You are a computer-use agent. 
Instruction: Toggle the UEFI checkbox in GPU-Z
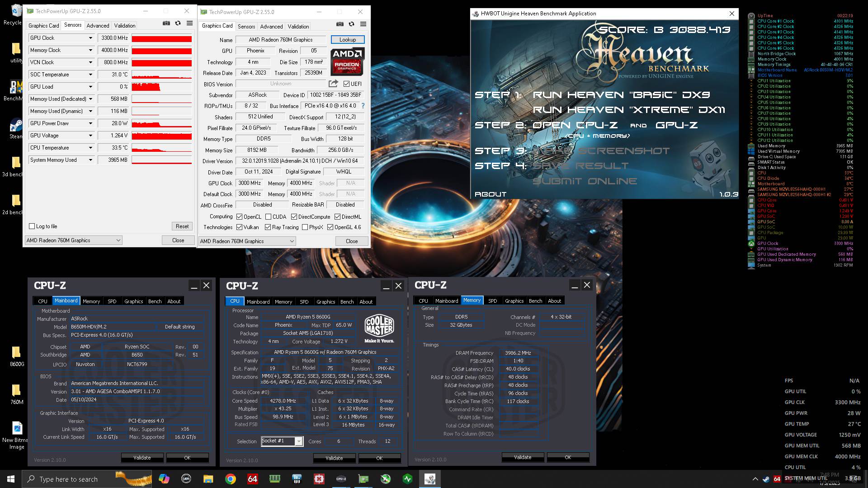coord(346,84)
